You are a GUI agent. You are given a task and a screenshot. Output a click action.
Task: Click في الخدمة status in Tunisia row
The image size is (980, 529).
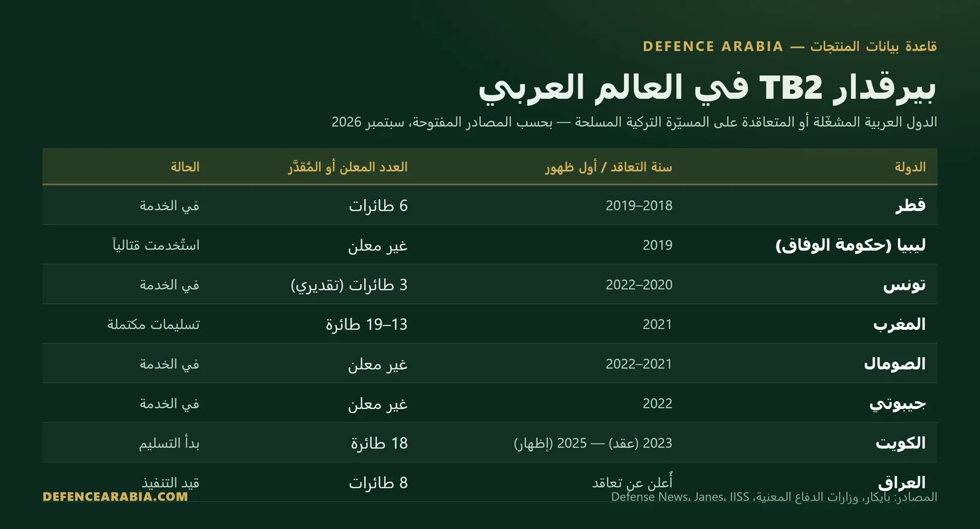coord(169,285)
